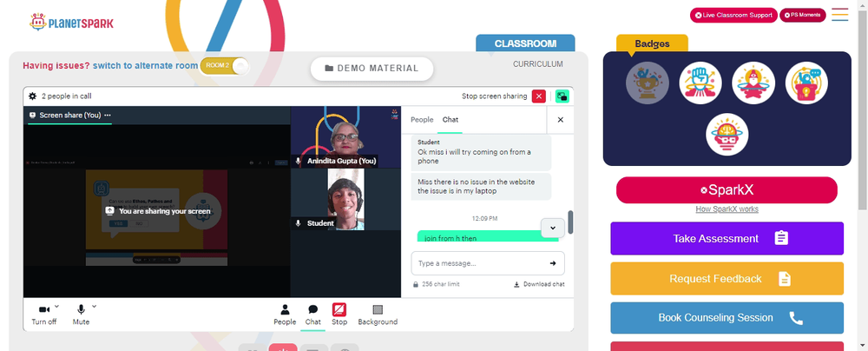Click the Background effects icon
The height and width of the screenshot is (351, 868).
click(378, 315)
